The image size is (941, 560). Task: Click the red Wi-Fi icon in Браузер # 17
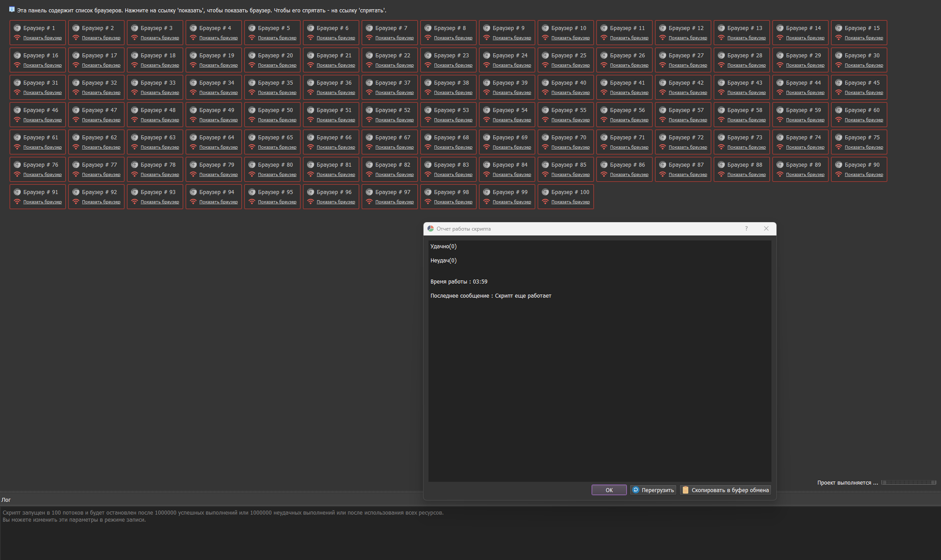tap(76, 65)
